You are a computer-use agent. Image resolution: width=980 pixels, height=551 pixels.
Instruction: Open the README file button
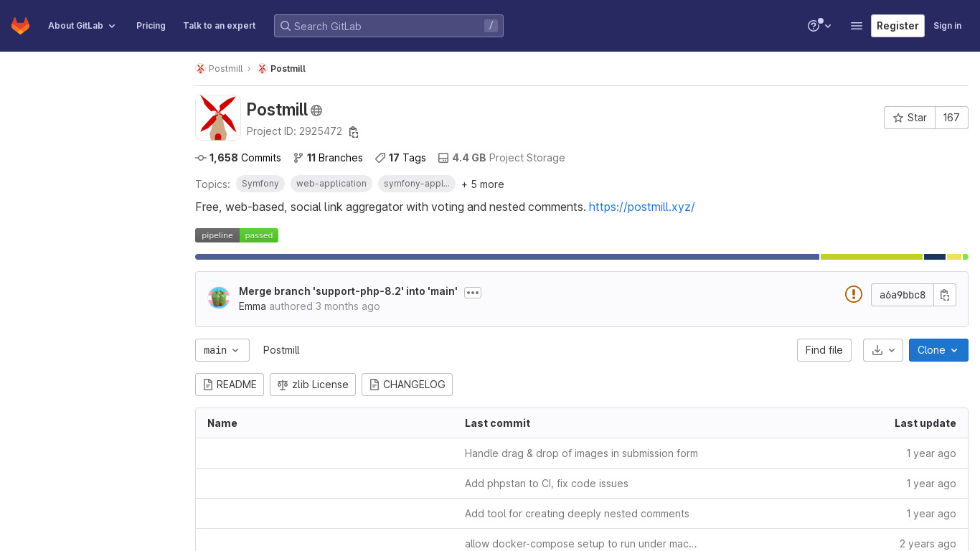point(230,385)
